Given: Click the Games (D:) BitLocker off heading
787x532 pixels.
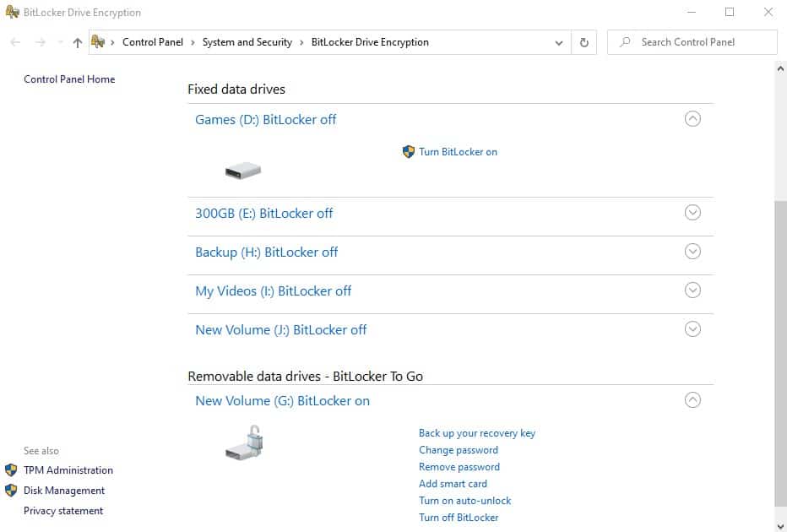Looking at the screenshot, I should point(265,119).
